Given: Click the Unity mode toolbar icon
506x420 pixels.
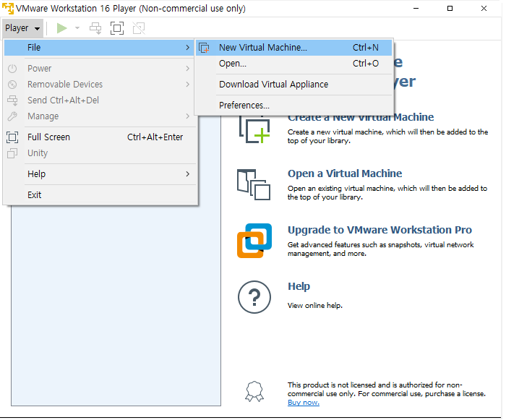Looking at the screenshot, I should pos(139,28).
